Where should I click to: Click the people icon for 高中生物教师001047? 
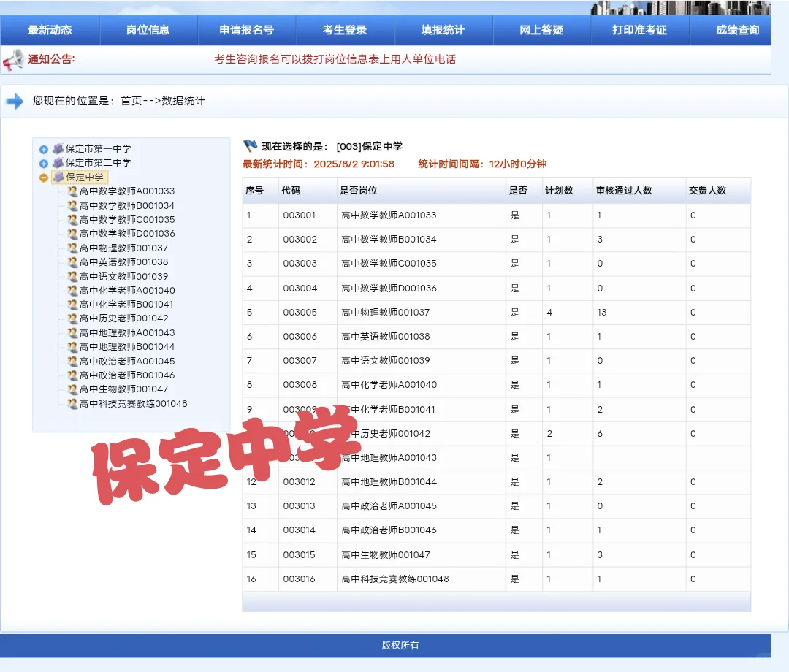(x=72, y=390)
